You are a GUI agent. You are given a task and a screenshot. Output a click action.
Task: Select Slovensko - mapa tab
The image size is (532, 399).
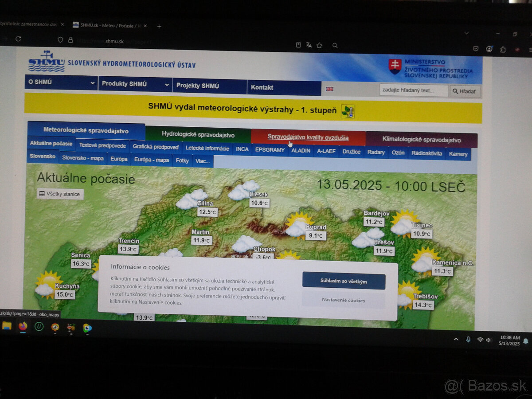tap(83, 158)
